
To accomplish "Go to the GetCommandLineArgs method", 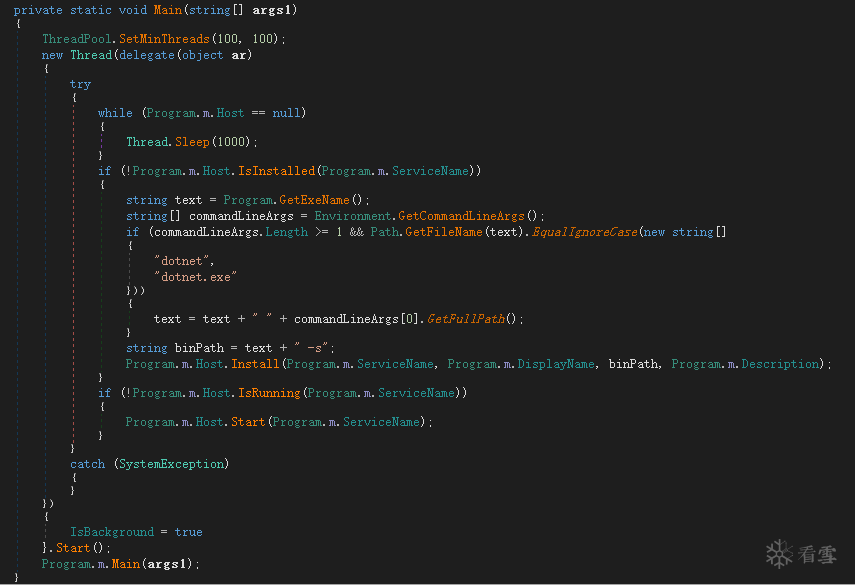I will (461, 216).
